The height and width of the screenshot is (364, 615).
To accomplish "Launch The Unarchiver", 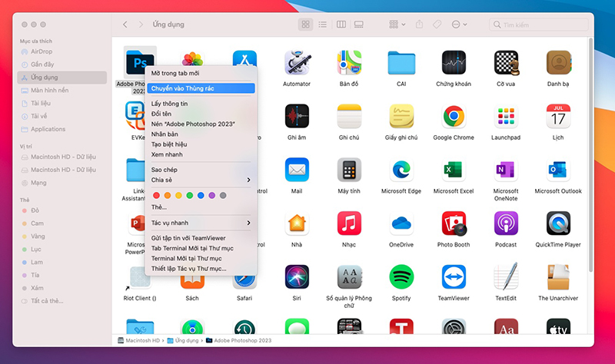I will tap(559, 277).
